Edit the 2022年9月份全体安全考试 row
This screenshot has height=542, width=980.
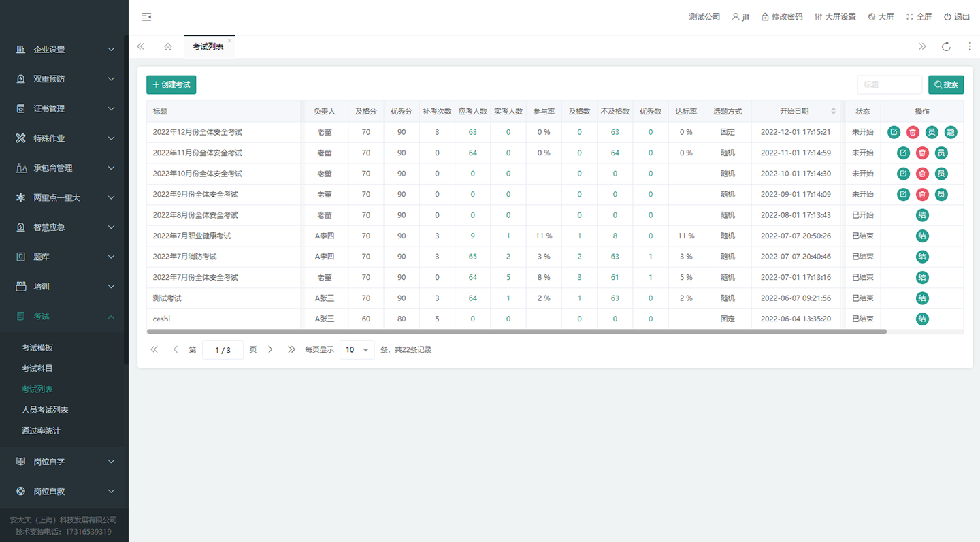(x=903, y=195)
